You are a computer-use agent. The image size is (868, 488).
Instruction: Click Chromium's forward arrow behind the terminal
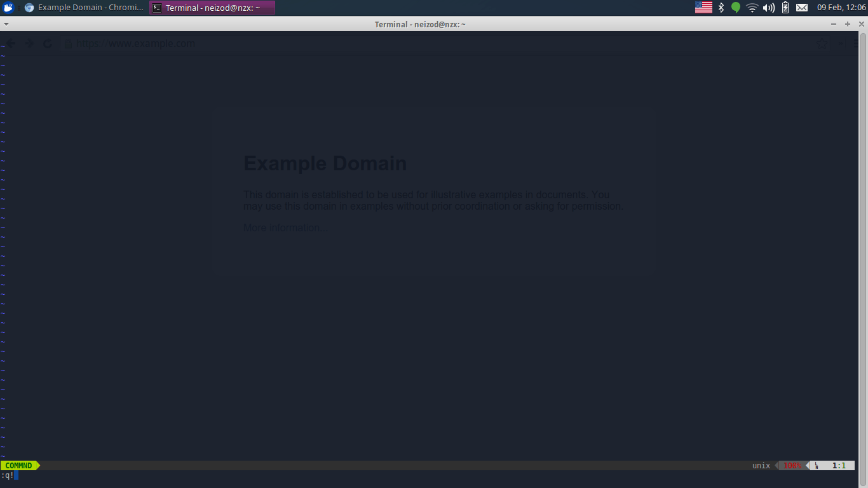coord(29,43)
